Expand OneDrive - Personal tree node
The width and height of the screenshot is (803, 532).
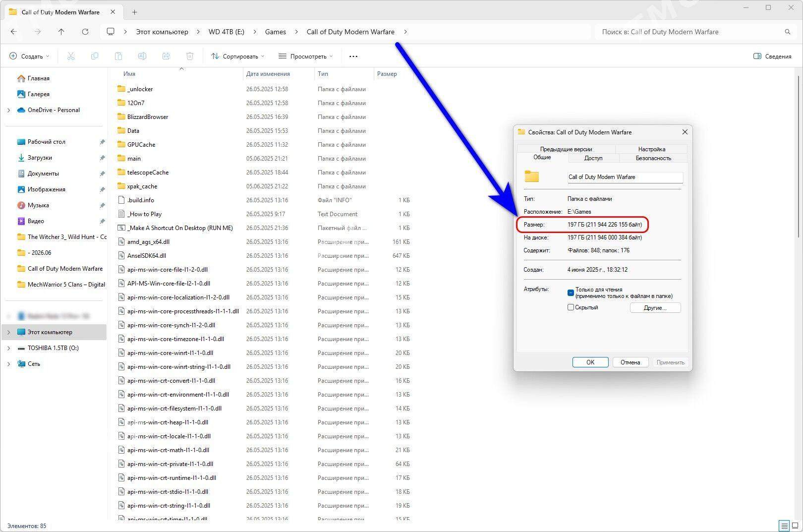8,110
